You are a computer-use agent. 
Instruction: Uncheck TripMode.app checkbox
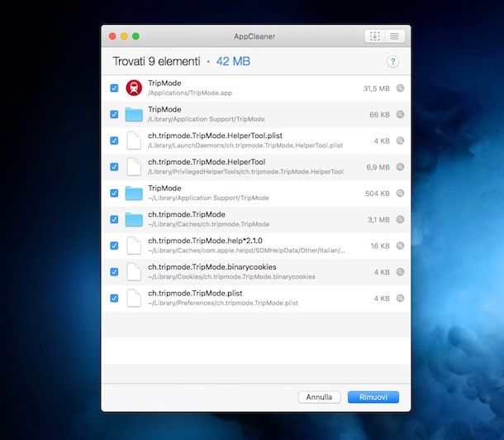pyautogui.click(x=114, y=88)
